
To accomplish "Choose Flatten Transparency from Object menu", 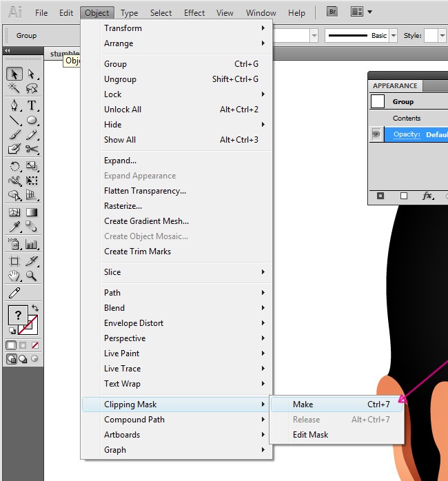I will pyautogui.click(x=145, y=191).
